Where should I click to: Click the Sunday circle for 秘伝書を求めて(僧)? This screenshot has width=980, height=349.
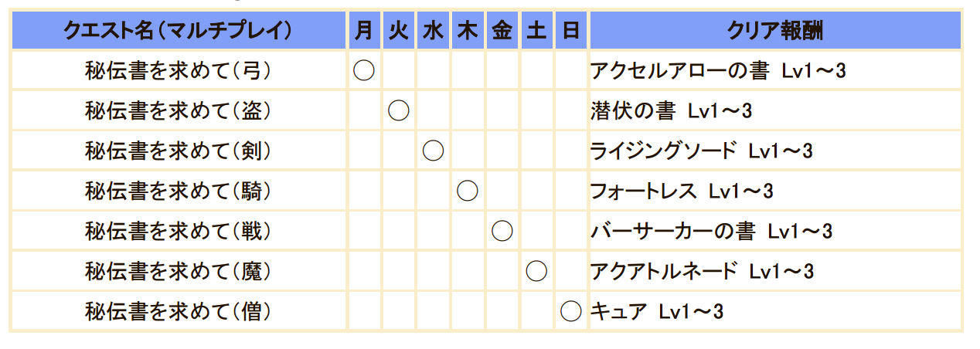pyautogui.click(x=570, y=311)
